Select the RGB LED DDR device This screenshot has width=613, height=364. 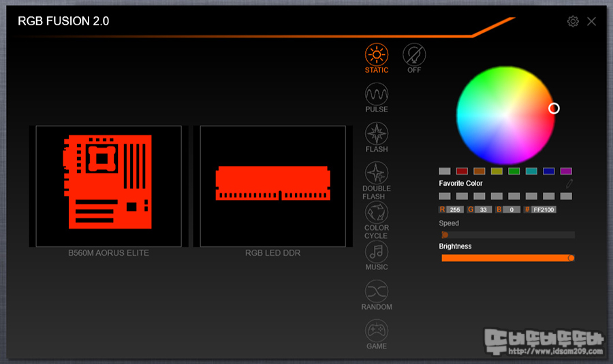(273, 186)
